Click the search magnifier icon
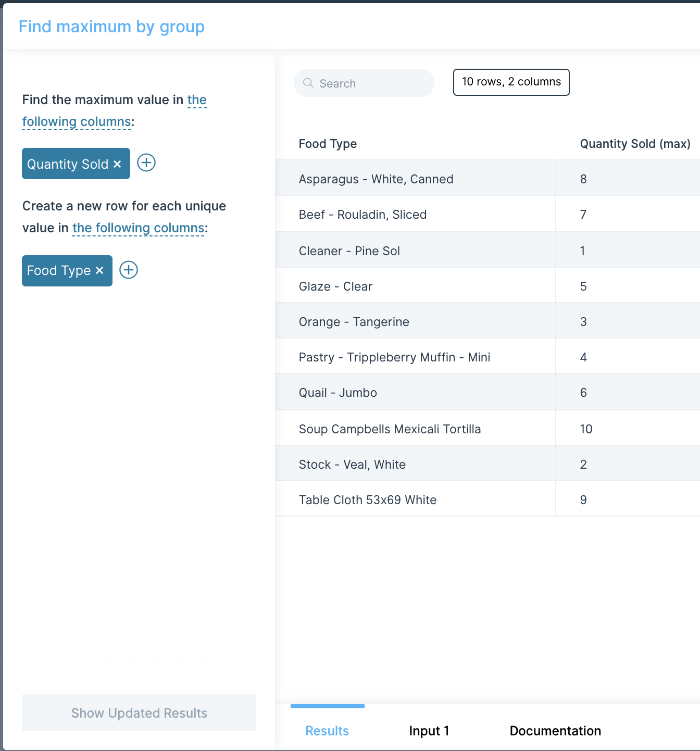Image resolution: width=700 pixels, height=751 pixels. coord(308,83)
